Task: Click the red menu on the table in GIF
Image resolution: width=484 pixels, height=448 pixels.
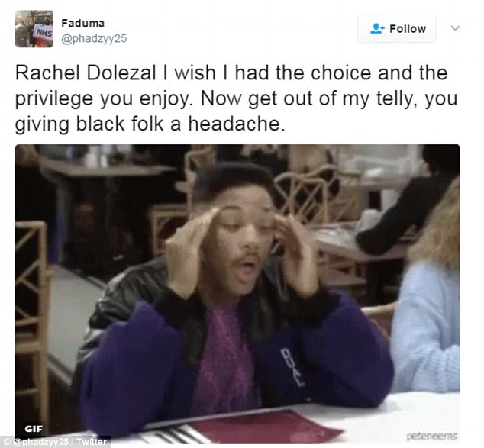Action: pos(266,427)
